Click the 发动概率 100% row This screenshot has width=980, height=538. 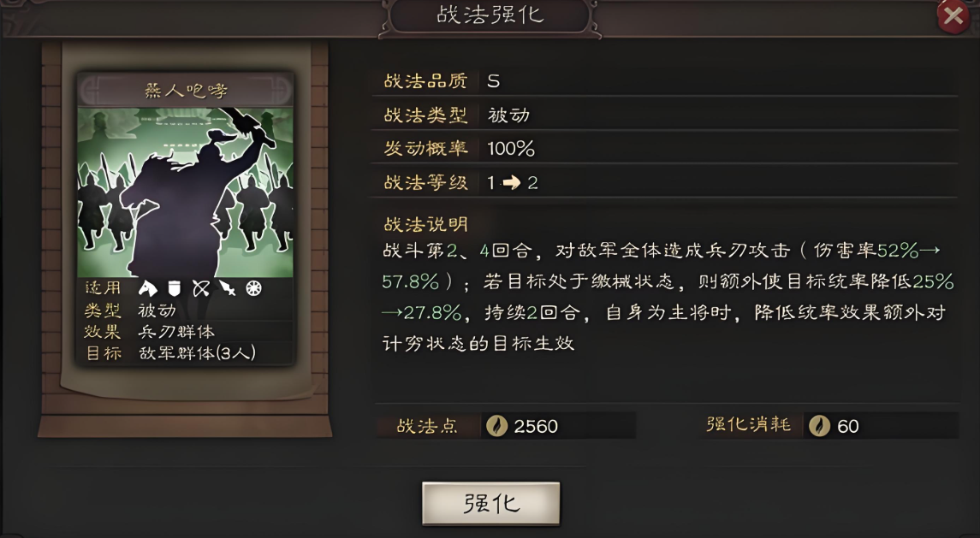point(665,149)
